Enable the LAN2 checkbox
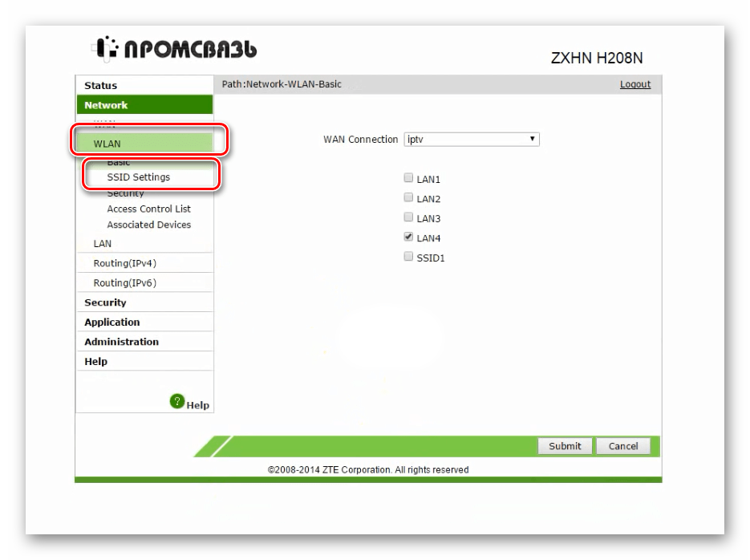Viewport: 750px width, 560px height. [408, 197]
